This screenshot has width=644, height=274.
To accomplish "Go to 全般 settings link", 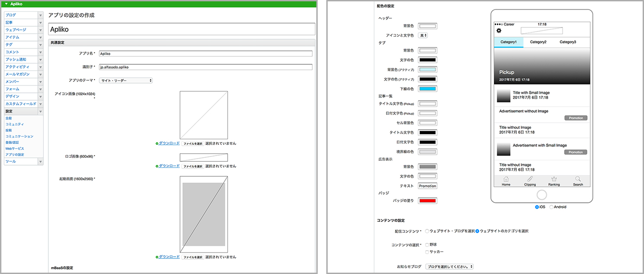I will click(x=9, y=118).
